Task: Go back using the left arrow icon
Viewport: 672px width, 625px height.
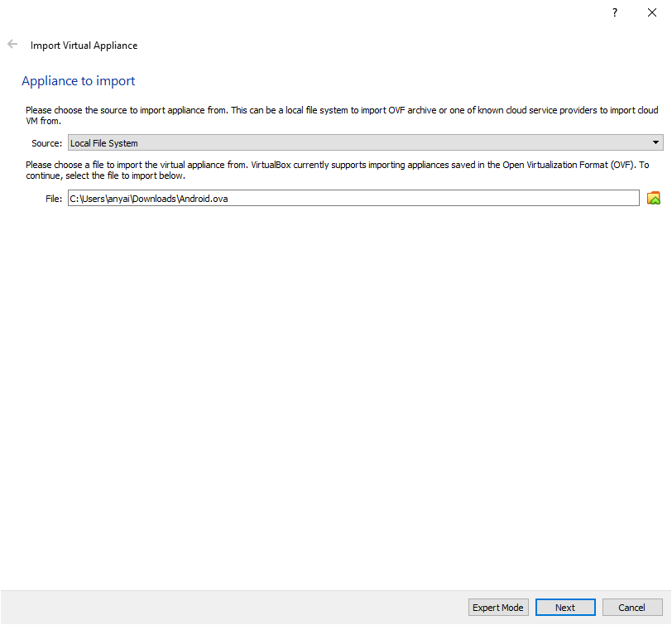Action: pyautogui.click(x=12, y=44)
